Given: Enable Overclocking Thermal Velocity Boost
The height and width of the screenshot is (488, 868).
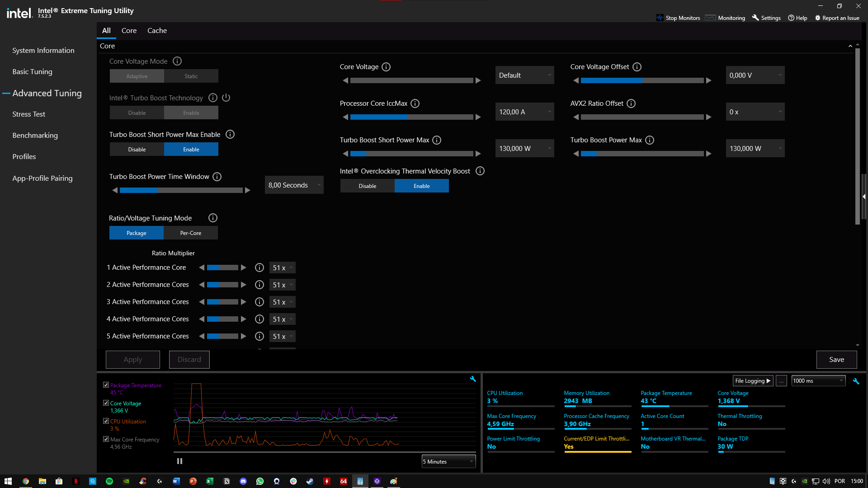Looking at the screenshot, I should 422,186.
